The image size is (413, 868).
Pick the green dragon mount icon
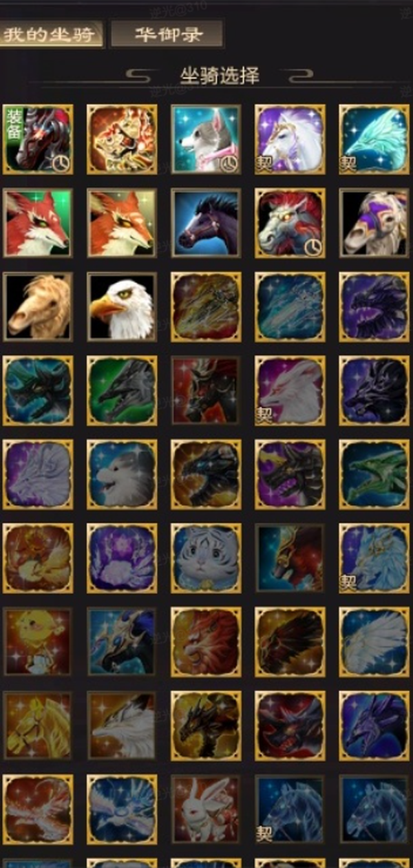pos(374,474)
